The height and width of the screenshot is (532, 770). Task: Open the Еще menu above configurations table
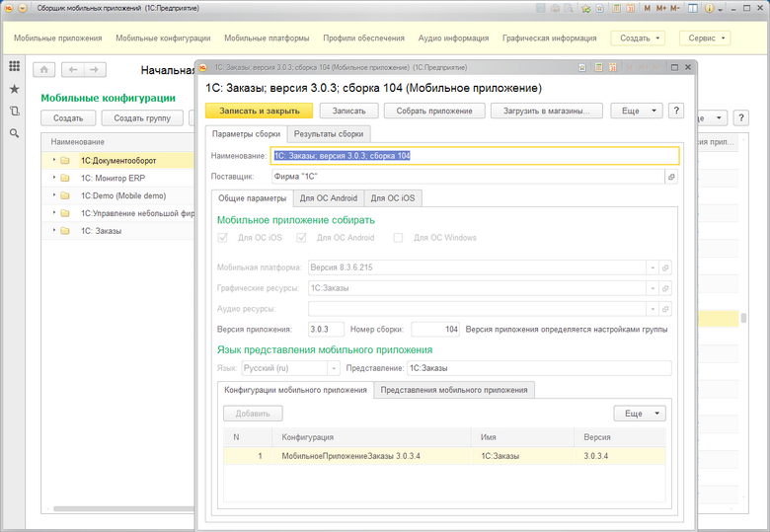point(640,414)
